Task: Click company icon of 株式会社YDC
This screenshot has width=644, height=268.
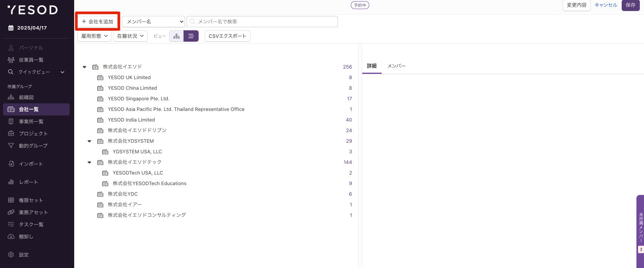Action: pos(100,194)
